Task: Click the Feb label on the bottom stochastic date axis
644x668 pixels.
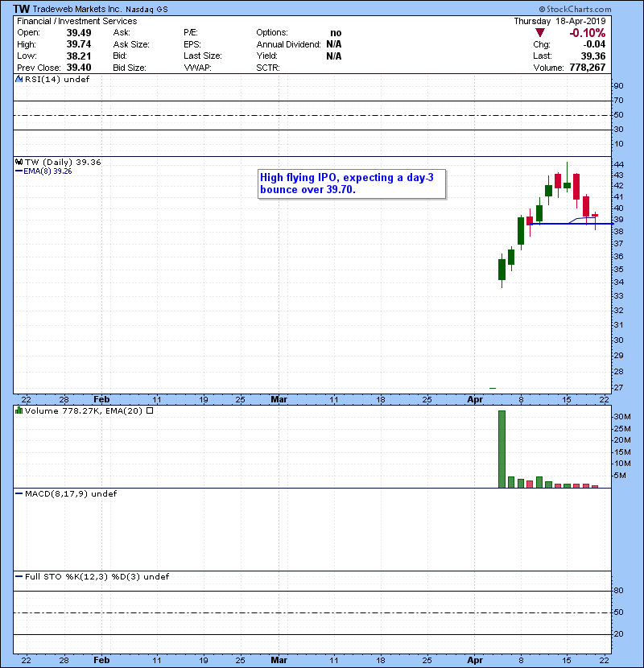Action: click(x=101, y=660)
